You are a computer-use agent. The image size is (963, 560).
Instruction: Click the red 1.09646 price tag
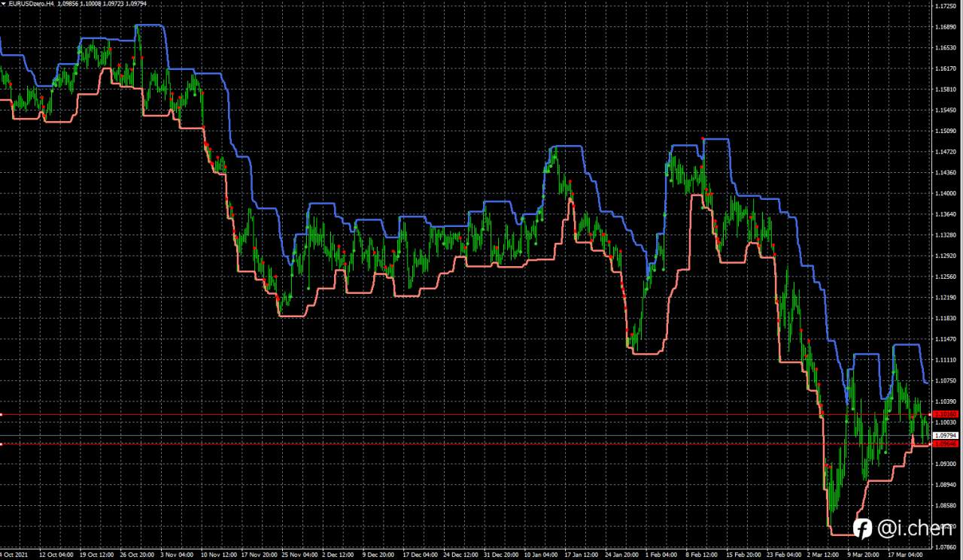(x=945, y=443)
